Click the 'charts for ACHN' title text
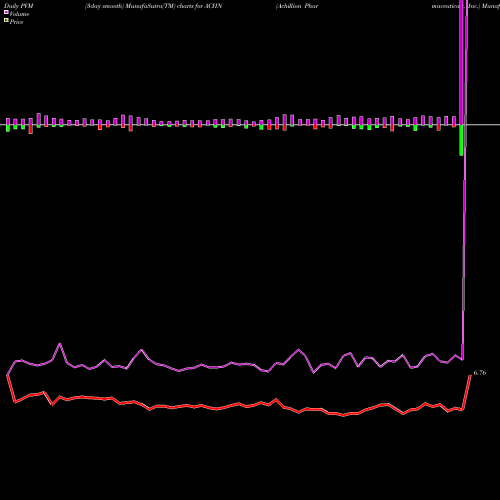Screen dimensions: 500x500 coord(199,6)
